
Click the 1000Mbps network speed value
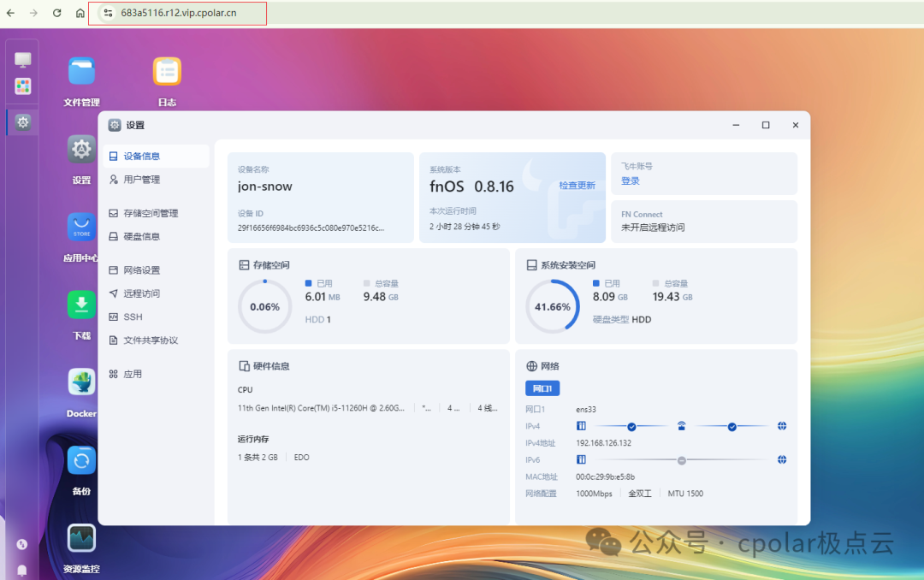[594, 494]
